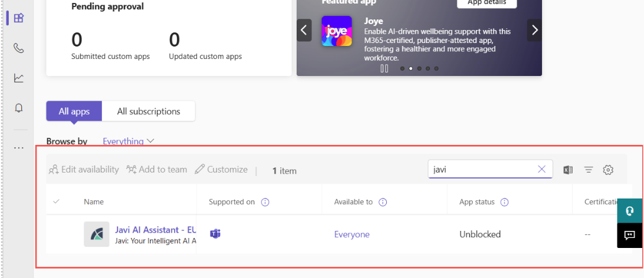Image resolution: width=644 pixels, height=278 pixels.
Task: Open Analytics chart icon in sidebar
Action: [19, 78]
